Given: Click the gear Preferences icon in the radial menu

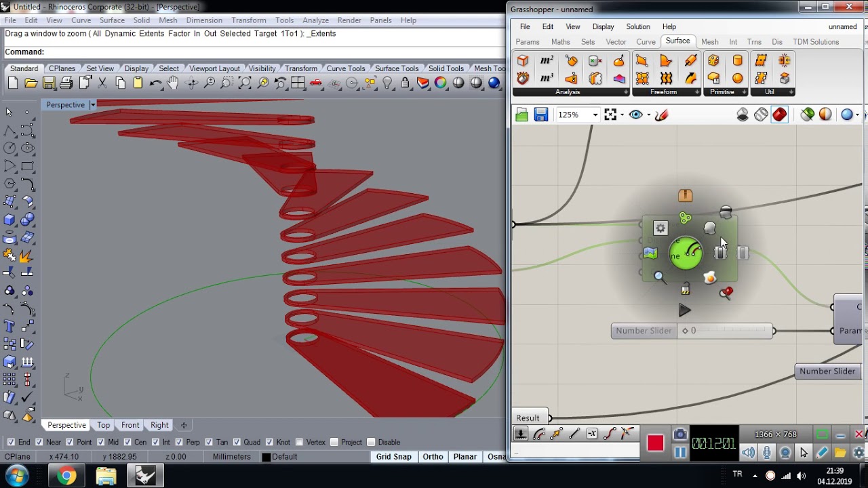Looking at the screenshot, I should [x=660, y=228].
